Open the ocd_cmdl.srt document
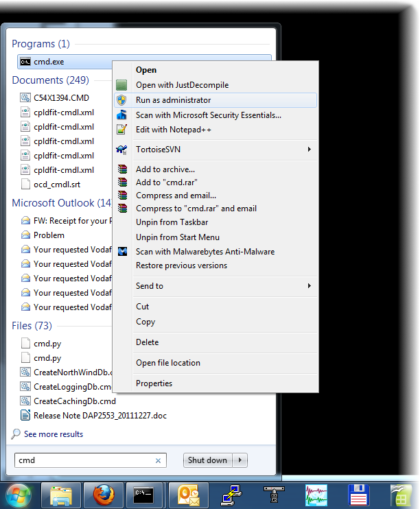Image resolution: width=420 pixels, height=509 pixels. tap(57, 185)
